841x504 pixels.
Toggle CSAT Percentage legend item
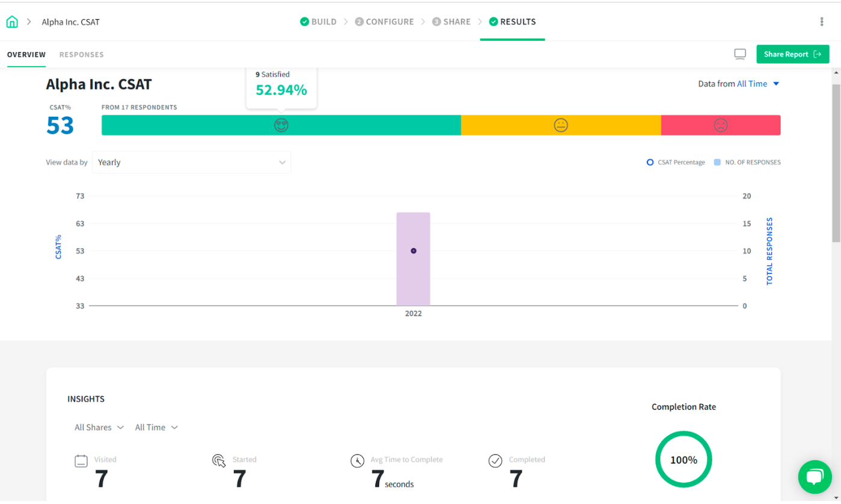[676, 162]
